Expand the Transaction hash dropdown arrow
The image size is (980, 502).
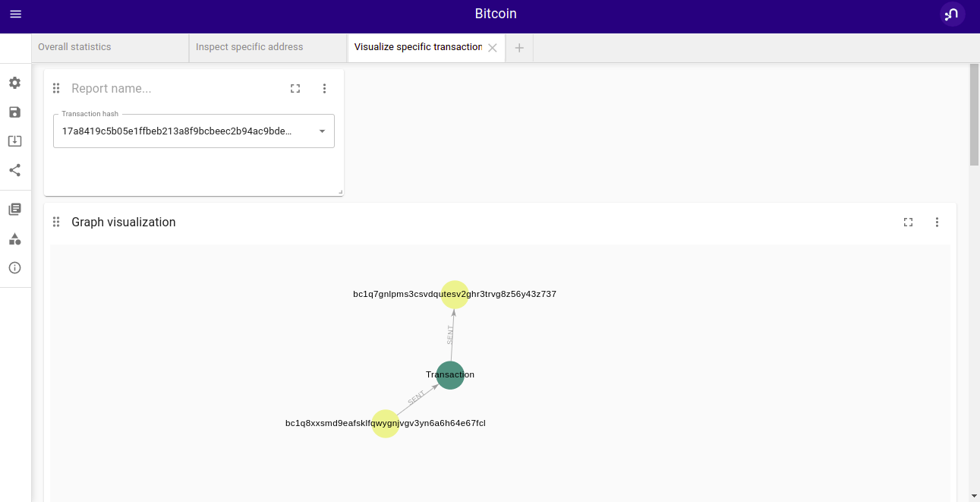(x=322, y=131)
